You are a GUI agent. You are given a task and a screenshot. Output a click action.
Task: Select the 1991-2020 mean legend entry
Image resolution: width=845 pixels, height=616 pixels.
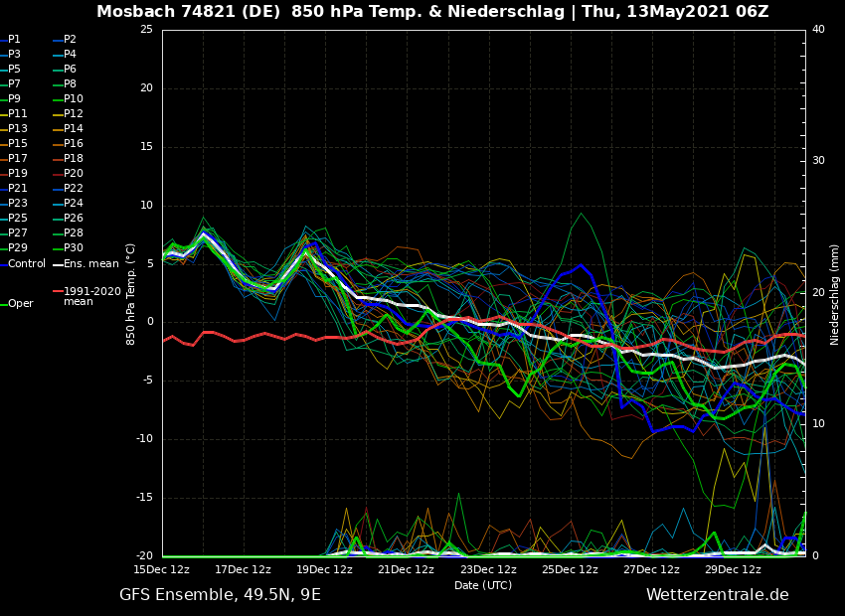(x=91, y=296)
